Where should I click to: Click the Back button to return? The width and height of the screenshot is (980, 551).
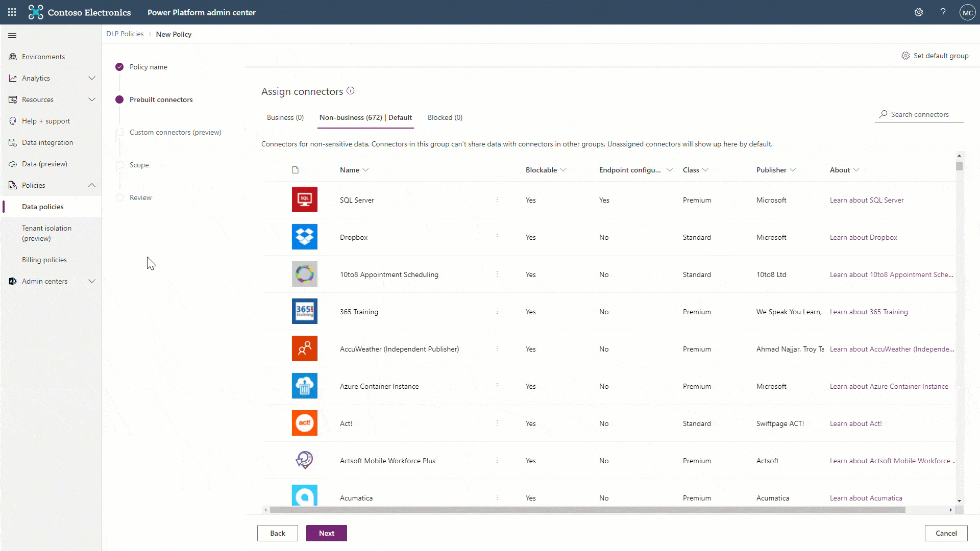[x=277, y=533]
